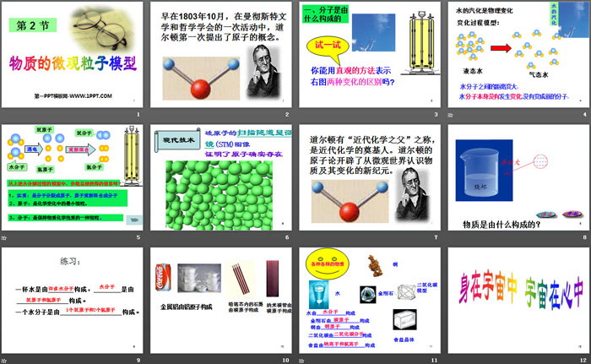
Task: Click the Coca-Cola can image on slide 10
Action: click(x=163, y=277)
